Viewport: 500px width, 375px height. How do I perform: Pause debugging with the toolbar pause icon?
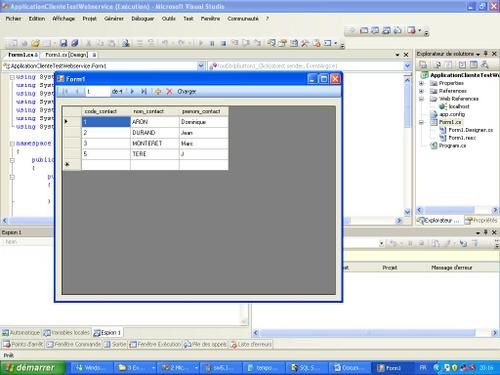point(212,43)
